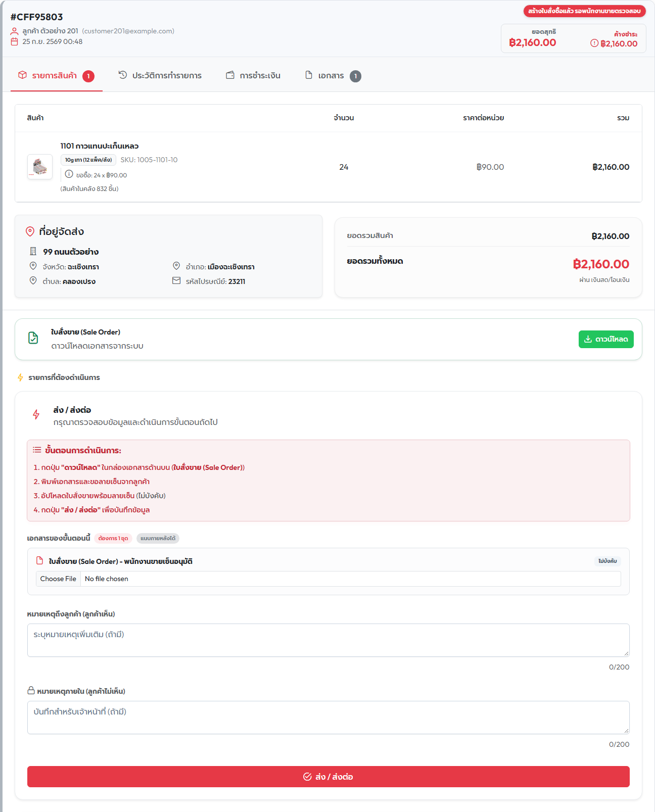Click the wallet icon on payment tab

[x=230, y=75]
